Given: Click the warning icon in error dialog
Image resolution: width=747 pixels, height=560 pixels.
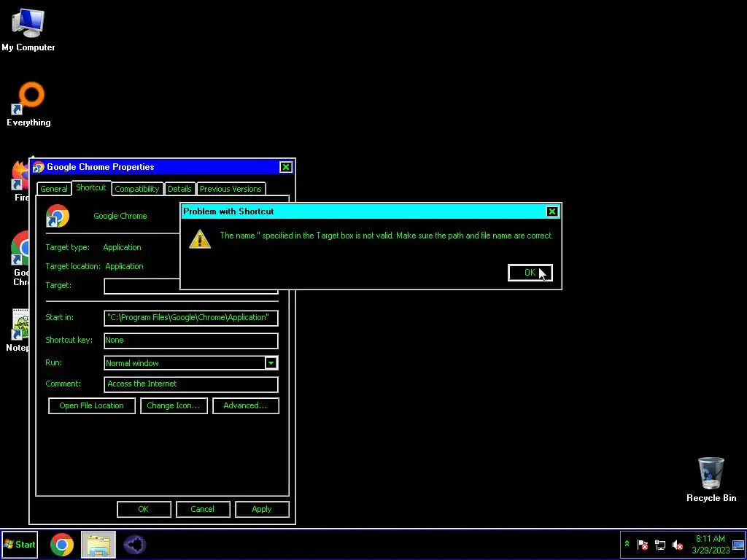Looking at the screenshot, I should [200, 238].
